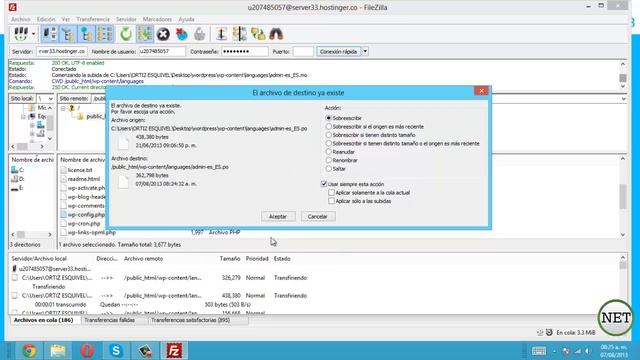Click the Puerto input field
The height and width of the screenshot is (360, 640).
(303, 51)
